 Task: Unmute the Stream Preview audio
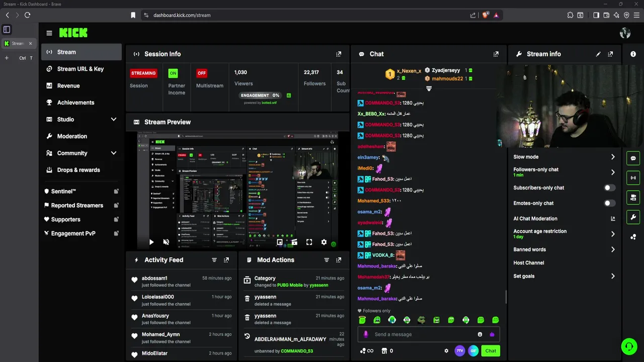tap(166, 242)
